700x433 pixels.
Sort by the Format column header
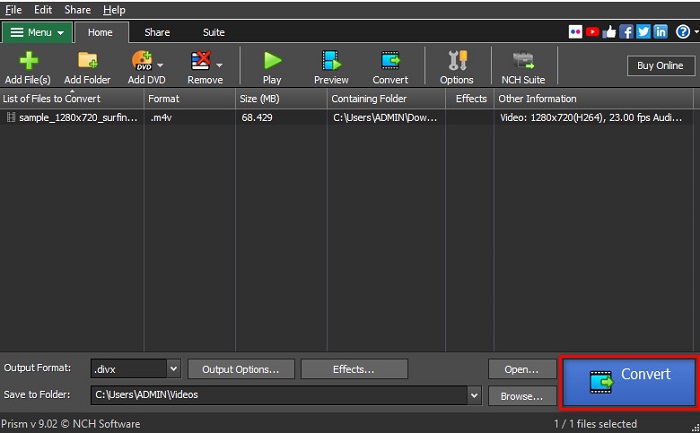(190, 99)
